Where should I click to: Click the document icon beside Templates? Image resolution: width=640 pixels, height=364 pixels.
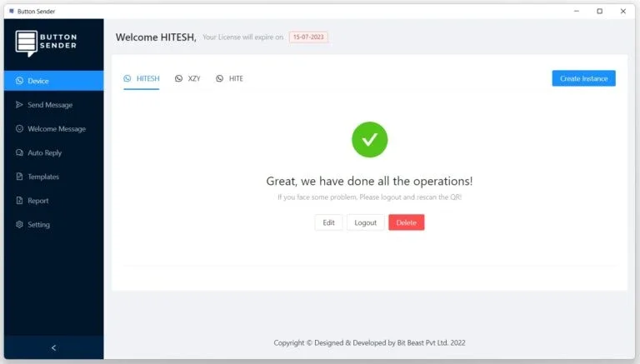(x=19, y=177)
